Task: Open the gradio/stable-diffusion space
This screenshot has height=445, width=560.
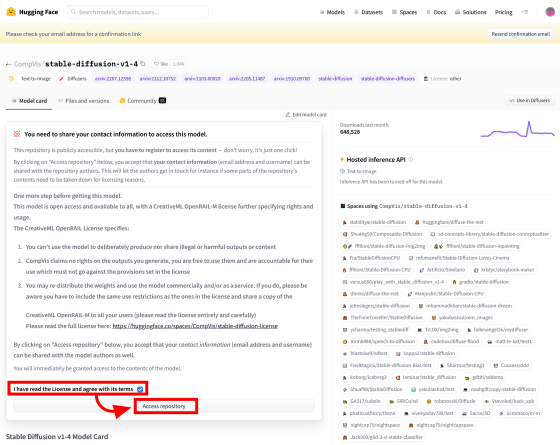Action: (x=480, y=282)
